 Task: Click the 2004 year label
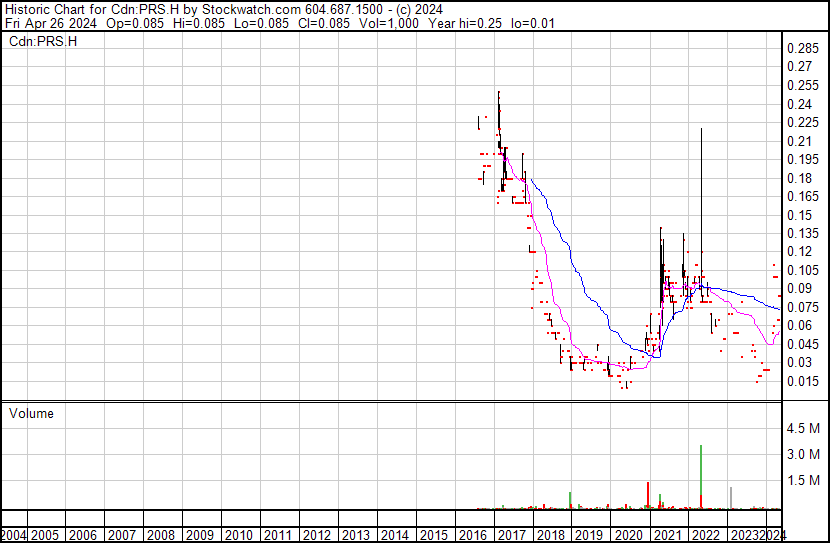pyautogui.click(x=14, y=535)
